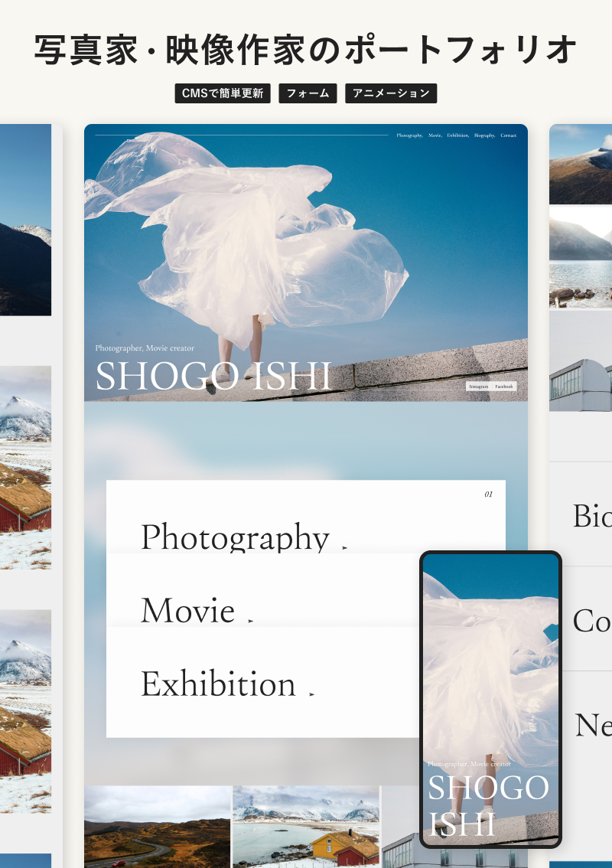This screenshot has height=868, width=612.
Task: Select the アニメーション tag
Action: click(391, 93)
